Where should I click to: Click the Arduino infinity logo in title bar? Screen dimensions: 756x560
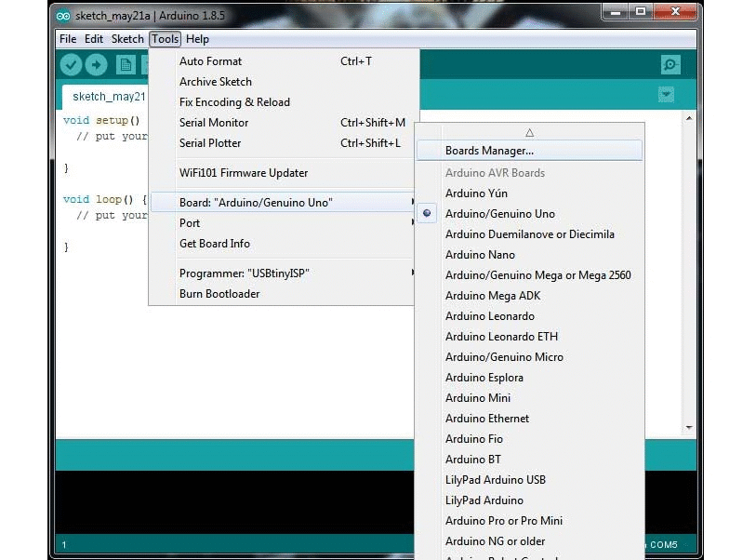[x=63, y=16]
